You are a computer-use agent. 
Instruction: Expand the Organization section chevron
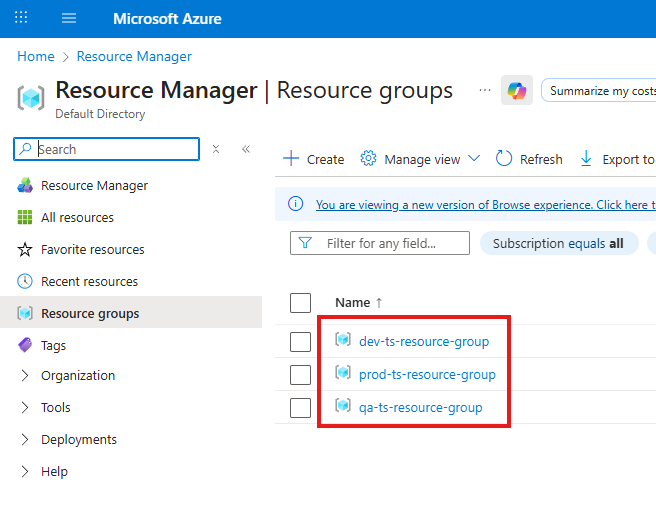[25, 375]
